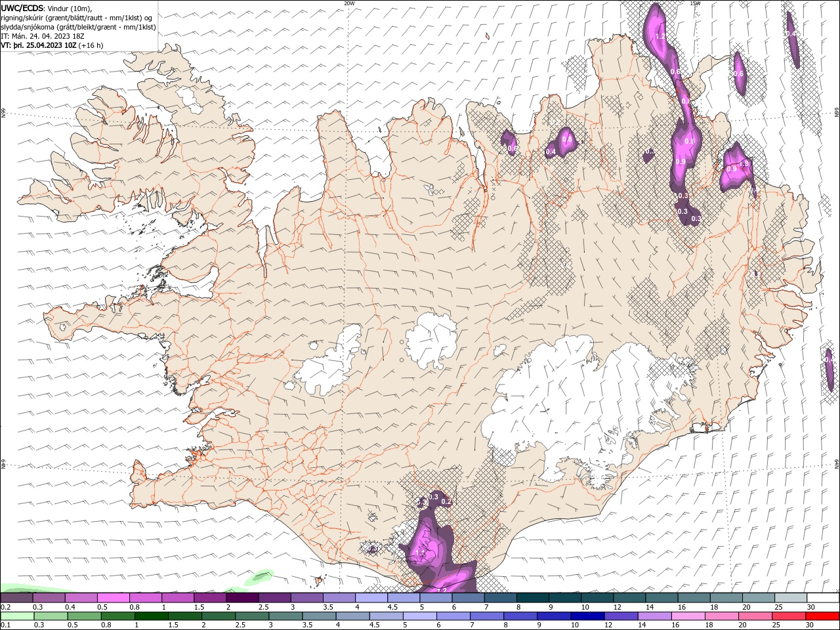The image size is (840, 630).
Task: Click the lavender snow swatch between 4 and 4.5
Action: 371,598
